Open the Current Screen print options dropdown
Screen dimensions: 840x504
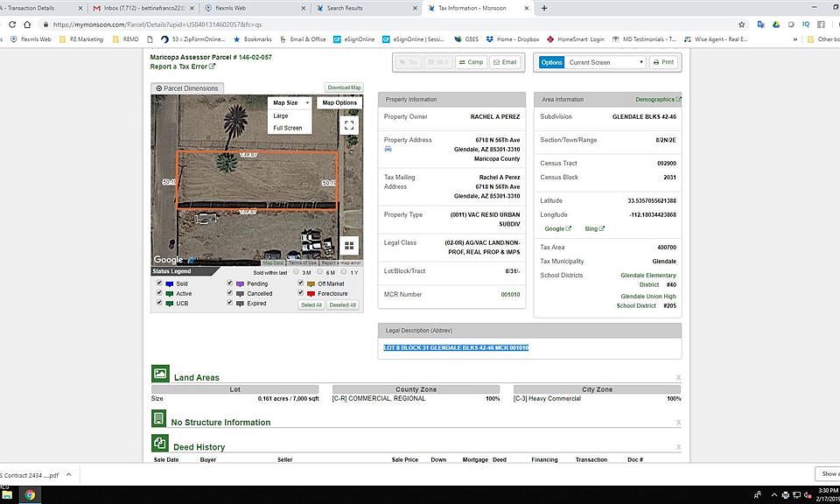tap(605, 62)
